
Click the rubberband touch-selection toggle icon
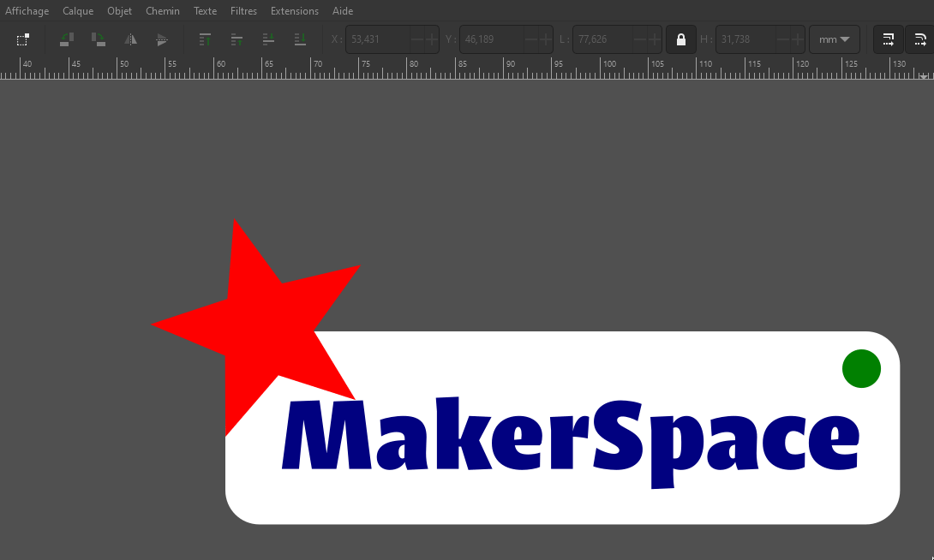pos(23,39)
